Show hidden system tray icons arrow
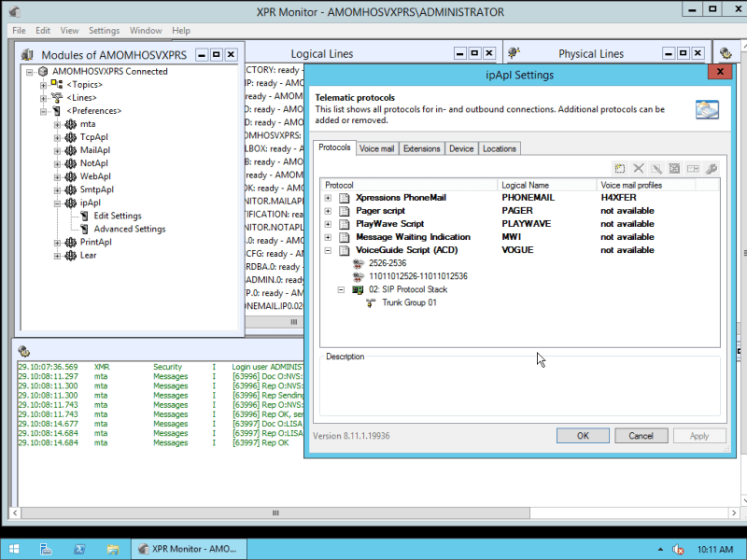747x560 pixels. click(660, 550)
